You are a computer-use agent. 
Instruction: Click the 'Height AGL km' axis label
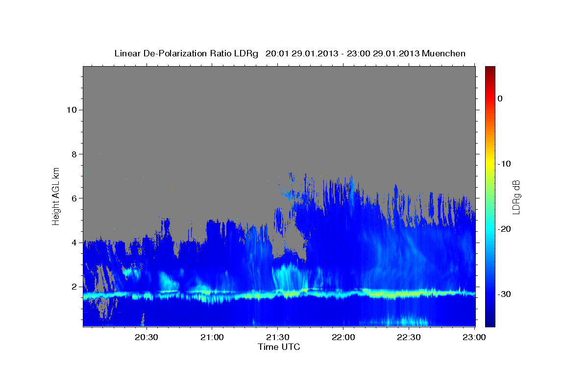[x=56, y=196]
